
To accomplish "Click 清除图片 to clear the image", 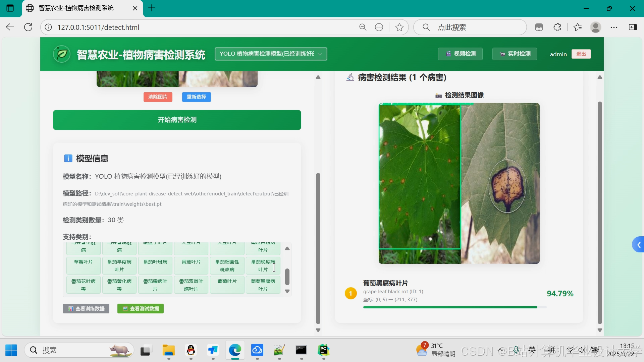I will pos(158,97).
